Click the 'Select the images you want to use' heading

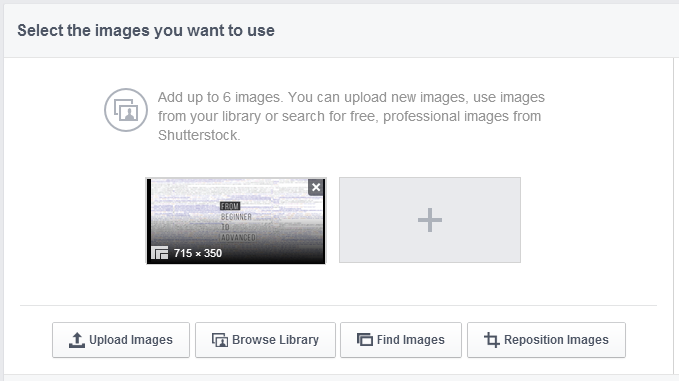click(146, 31)
